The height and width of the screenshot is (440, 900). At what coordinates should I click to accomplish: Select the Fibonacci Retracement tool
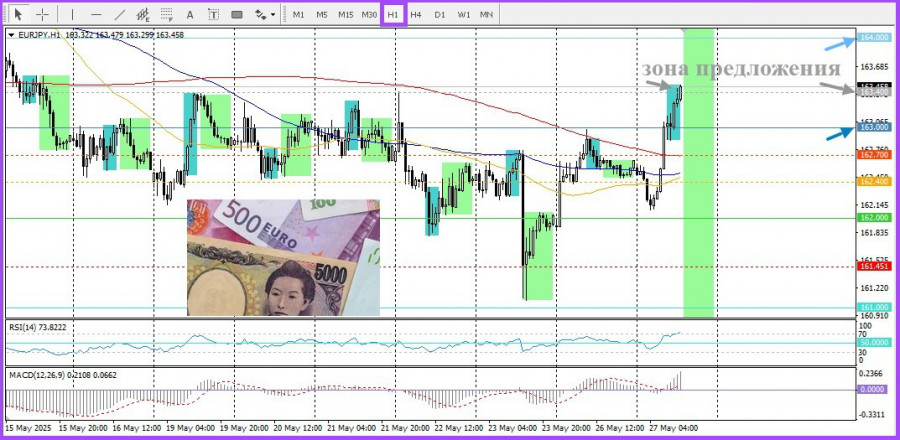tap(167, 14)
